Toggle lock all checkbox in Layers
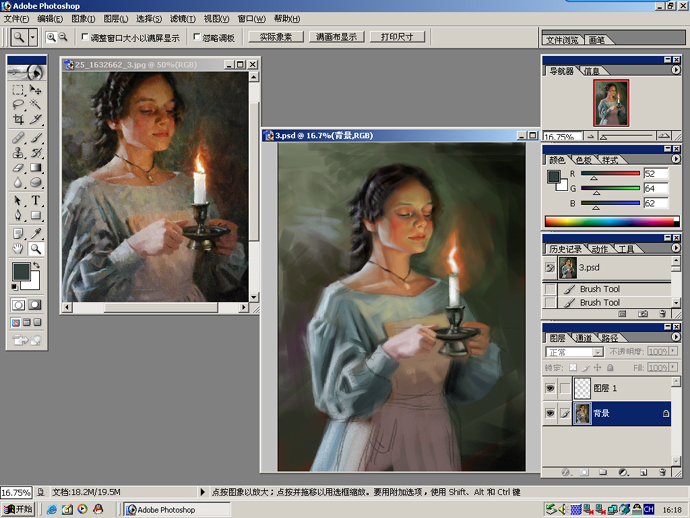 (x=610, y=367)
